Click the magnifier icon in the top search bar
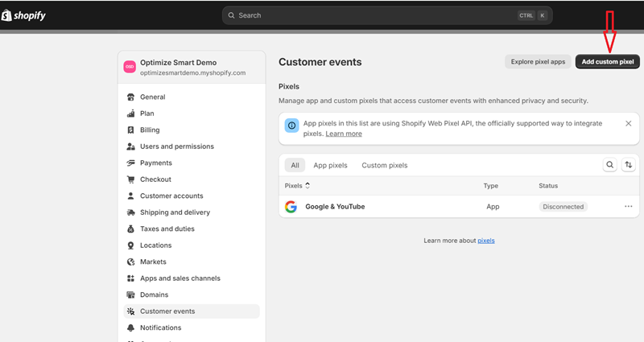The width and height of the screenshot is (644, 342). [x=232, y=15]
